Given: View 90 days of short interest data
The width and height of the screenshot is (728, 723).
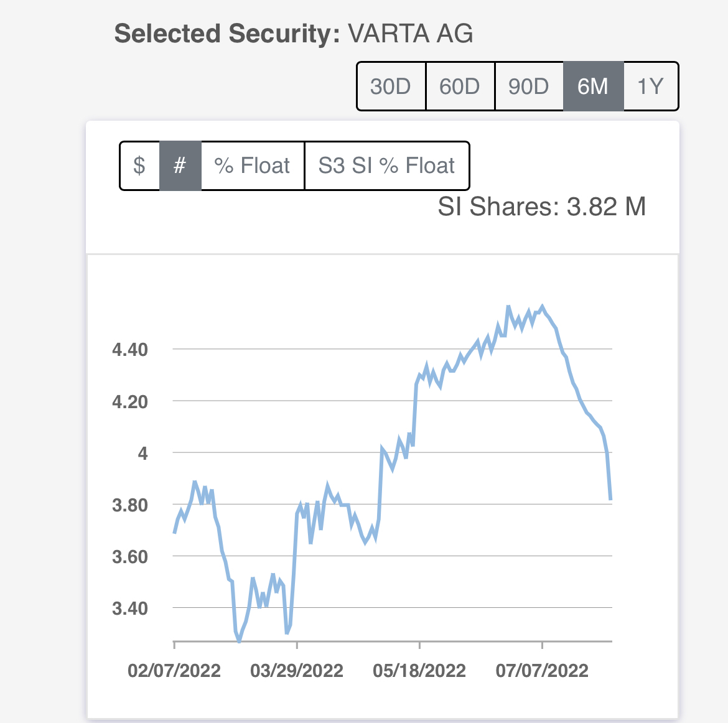Looking at the screenshot, I should click(529, 86).
